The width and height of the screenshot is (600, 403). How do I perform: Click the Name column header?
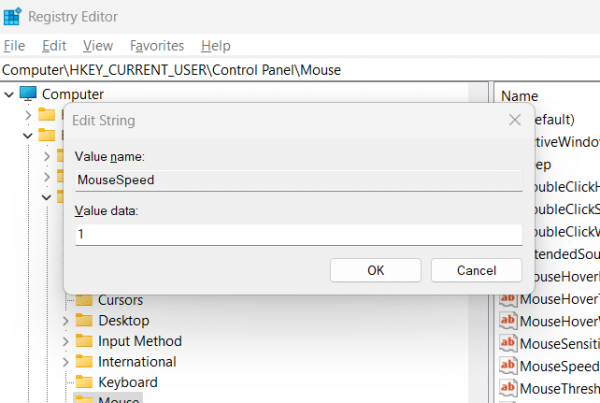click(519, 96)
